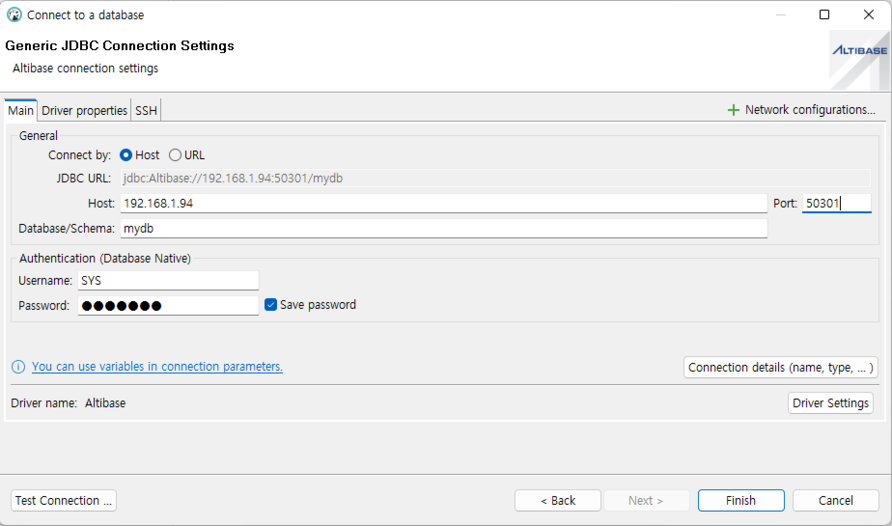Image resolution: width=892 pixels, height=526 pixels.
Task: Click Finish to create the connection
Action: click(x=740, y=500)
